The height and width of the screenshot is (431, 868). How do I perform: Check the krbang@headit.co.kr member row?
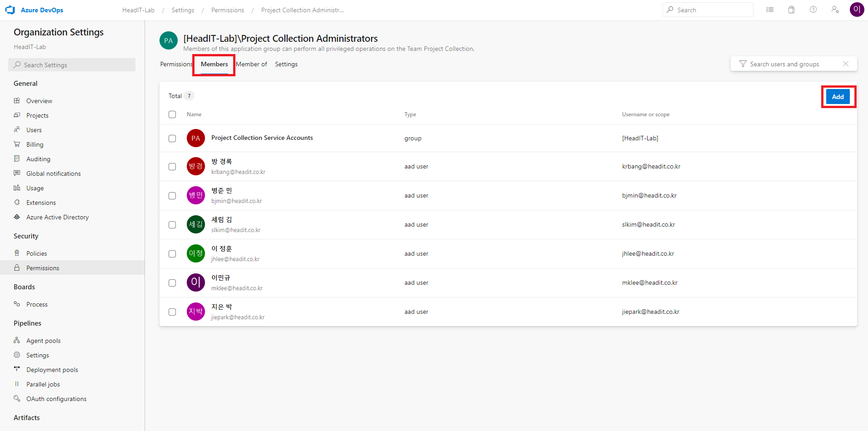pyautogui.click(x=172, y=167)
